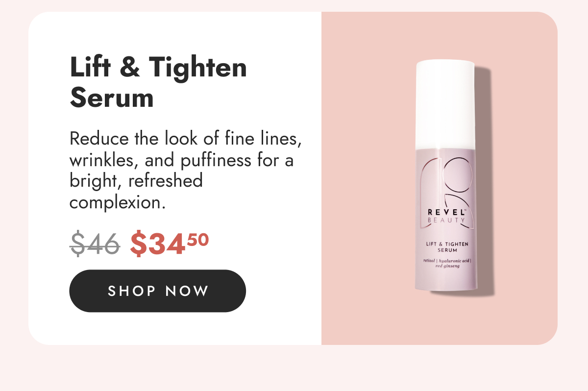Click the BEAUTY text under REVEL
This screenshot has width=588, height=391.
pos(445,221)
